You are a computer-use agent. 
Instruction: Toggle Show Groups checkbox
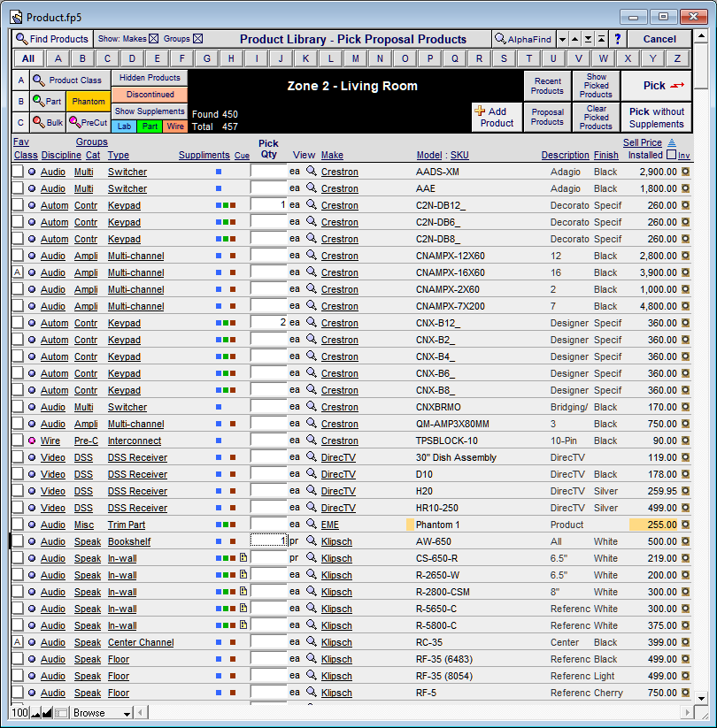[x=197, y=39]
